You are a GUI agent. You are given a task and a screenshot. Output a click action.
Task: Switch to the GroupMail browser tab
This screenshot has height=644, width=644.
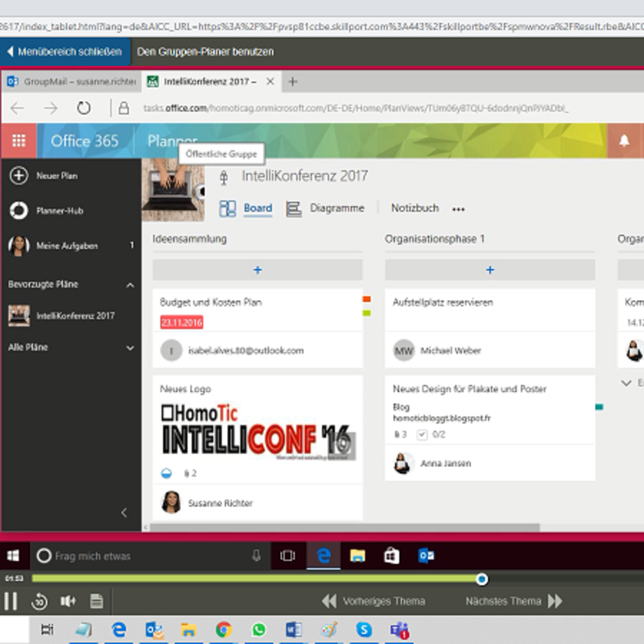72,81
